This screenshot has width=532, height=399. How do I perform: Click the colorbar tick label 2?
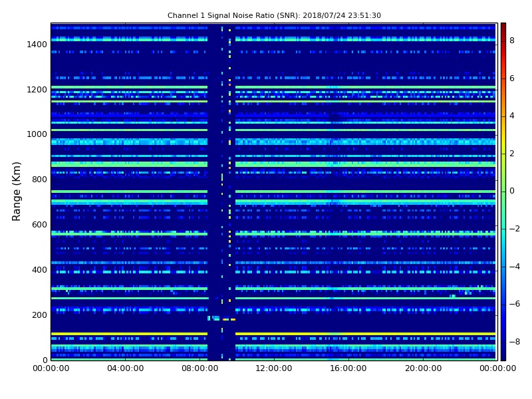512,154
